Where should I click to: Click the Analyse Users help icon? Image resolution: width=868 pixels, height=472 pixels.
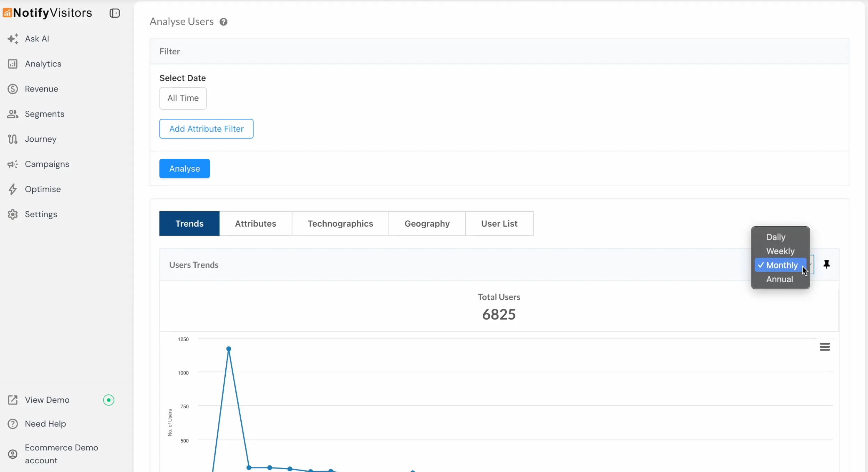[223, 22]
